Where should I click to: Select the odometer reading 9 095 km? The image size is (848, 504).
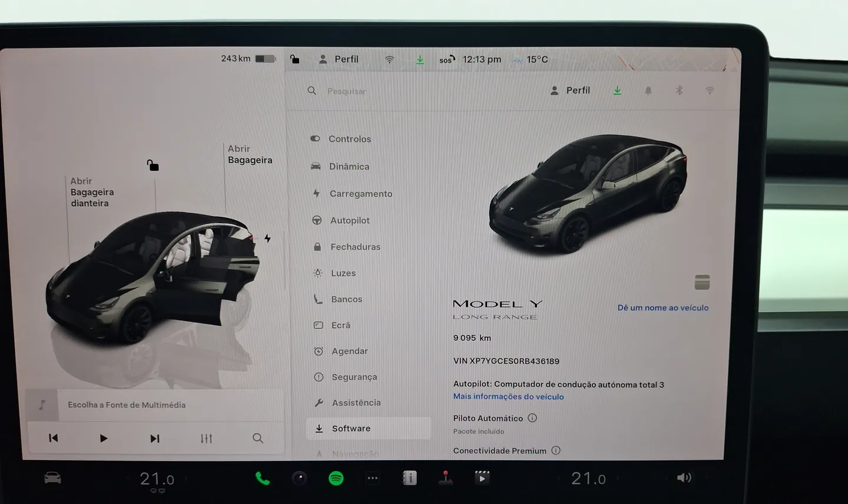[472, 338]
